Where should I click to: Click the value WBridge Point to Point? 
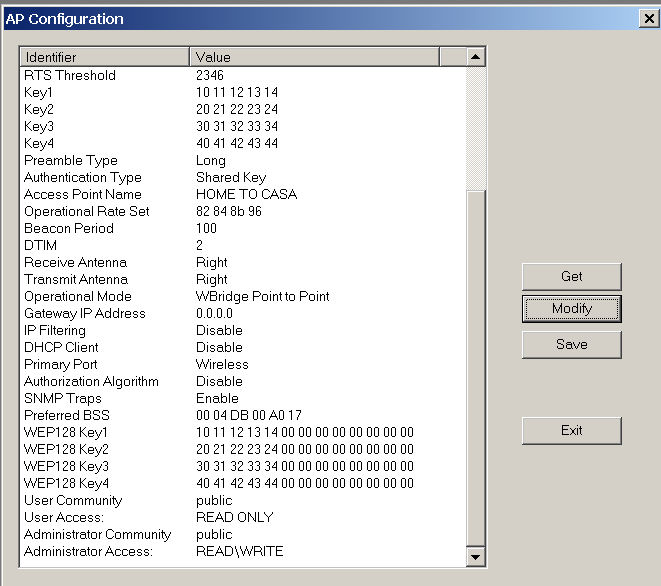tap(263, 296)
